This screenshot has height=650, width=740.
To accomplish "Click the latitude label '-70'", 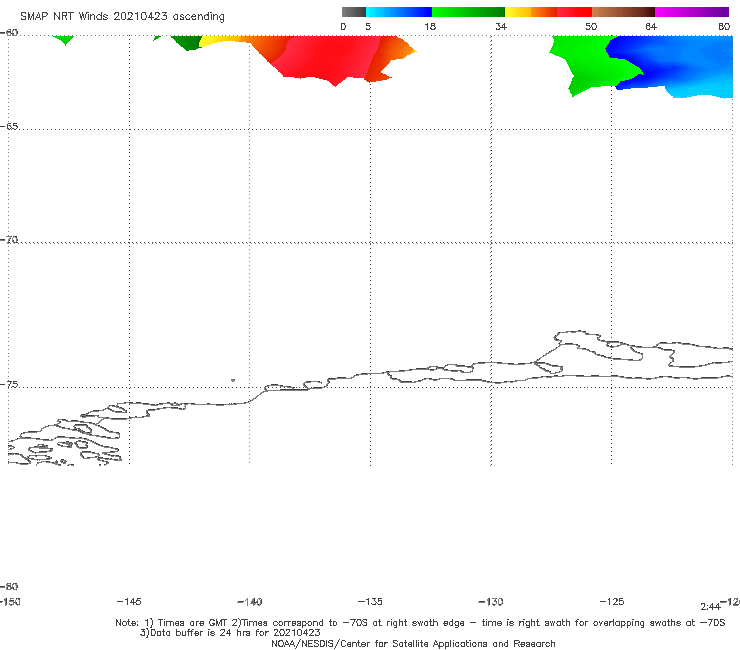I will (x=9, y=240).
